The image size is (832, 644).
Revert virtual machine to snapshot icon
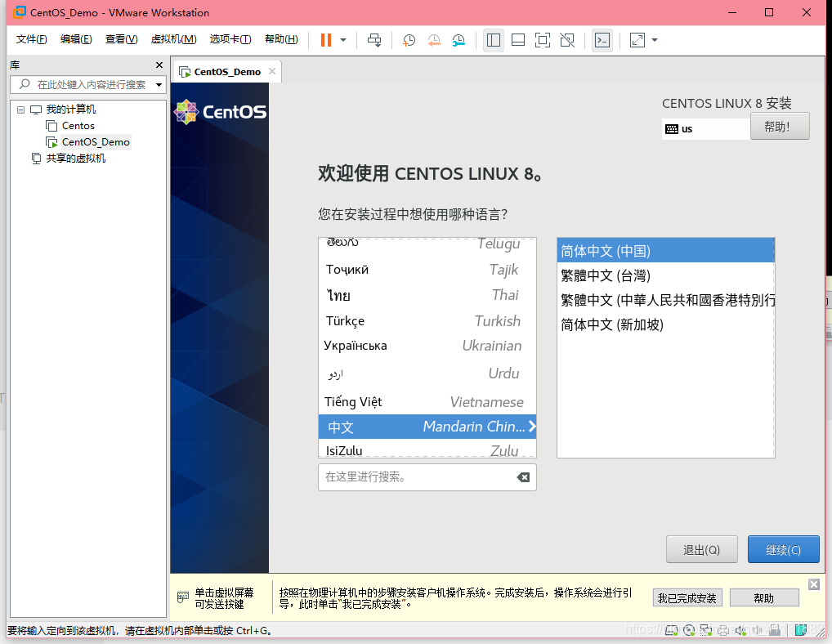click(433, 40)
